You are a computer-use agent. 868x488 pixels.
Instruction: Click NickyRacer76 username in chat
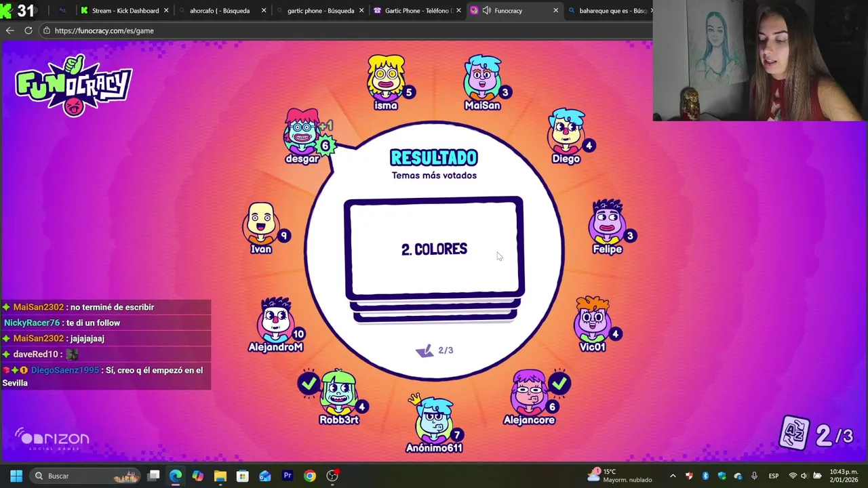pyautogui.click(x=32, y=323)
